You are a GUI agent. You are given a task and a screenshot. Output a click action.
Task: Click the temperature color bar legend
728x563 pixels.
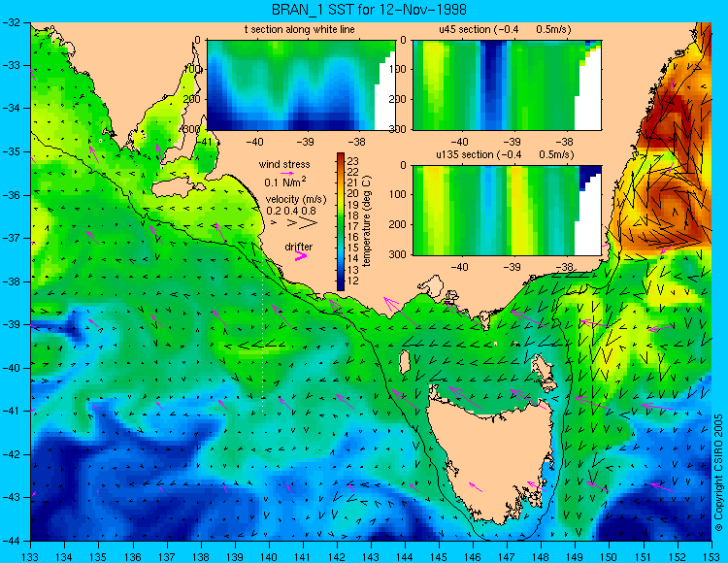341,221
